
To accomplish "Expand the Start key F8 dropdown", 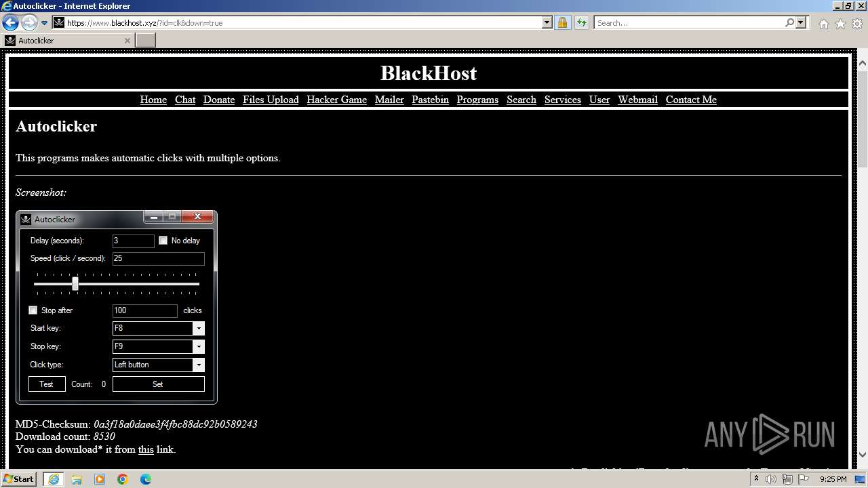I will pos(198,328).
